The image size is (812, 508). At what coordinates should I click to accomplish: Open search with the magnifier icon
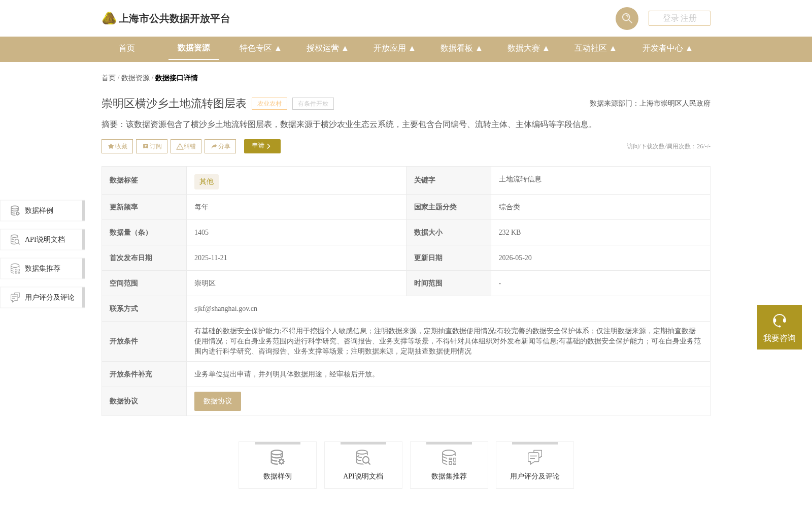point(627,18)
